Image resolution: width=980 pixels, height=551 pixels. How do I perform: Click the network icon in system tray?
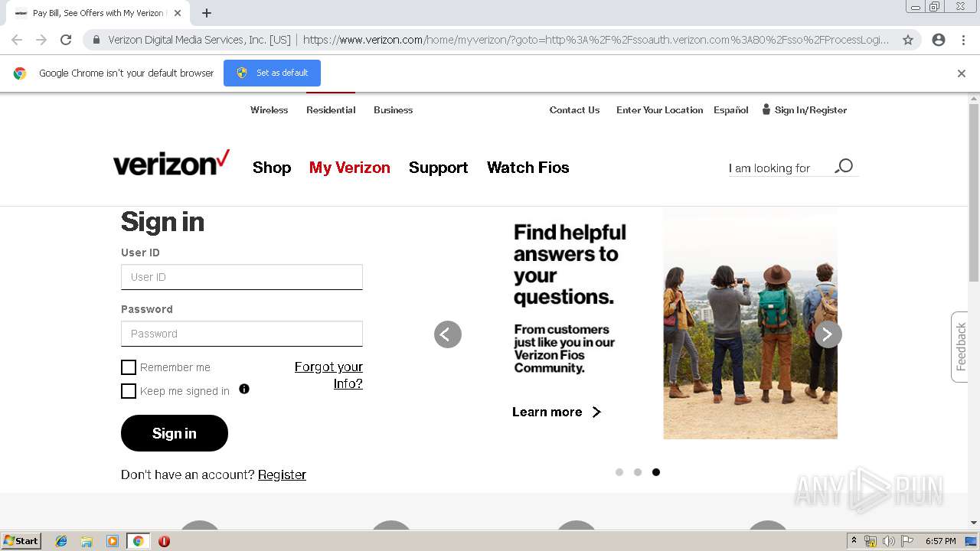[x=871, y=541]
